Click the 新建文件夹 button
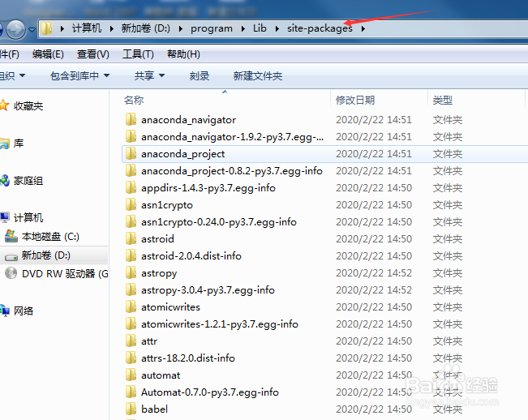The width and height of the screenshot is (528, 420). coord(258,76)
